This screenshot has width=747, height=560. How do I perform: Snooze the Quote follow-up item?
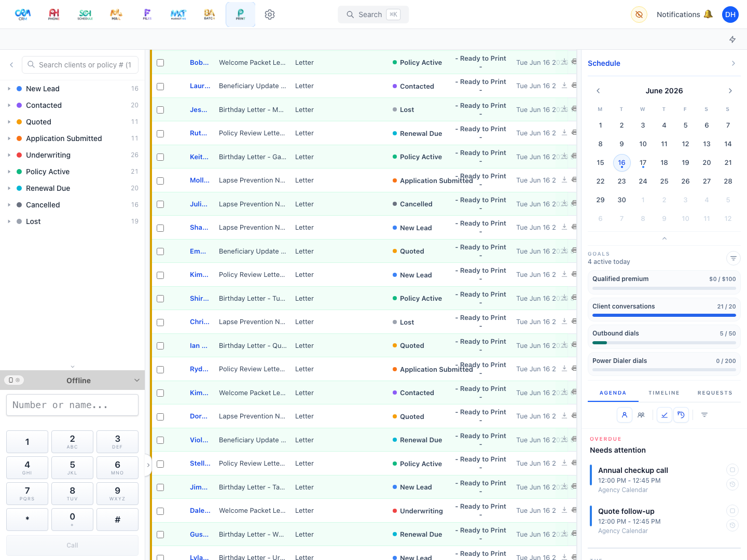732,525
